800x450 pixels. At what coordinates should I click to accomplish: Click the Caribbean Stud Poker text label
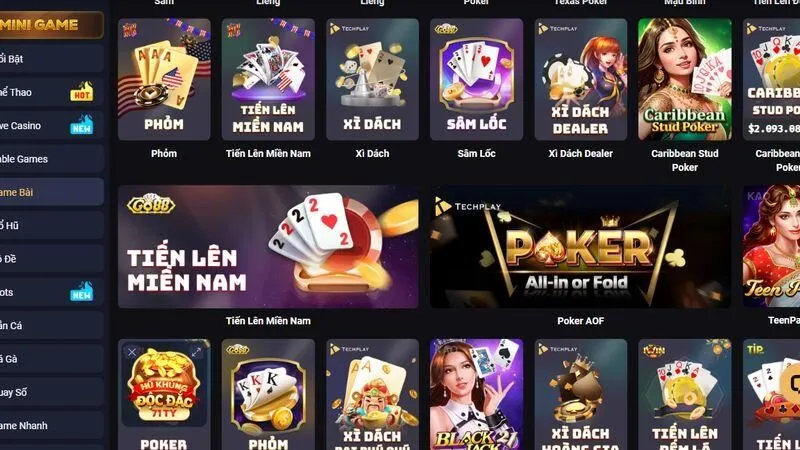tap(685, 160)
